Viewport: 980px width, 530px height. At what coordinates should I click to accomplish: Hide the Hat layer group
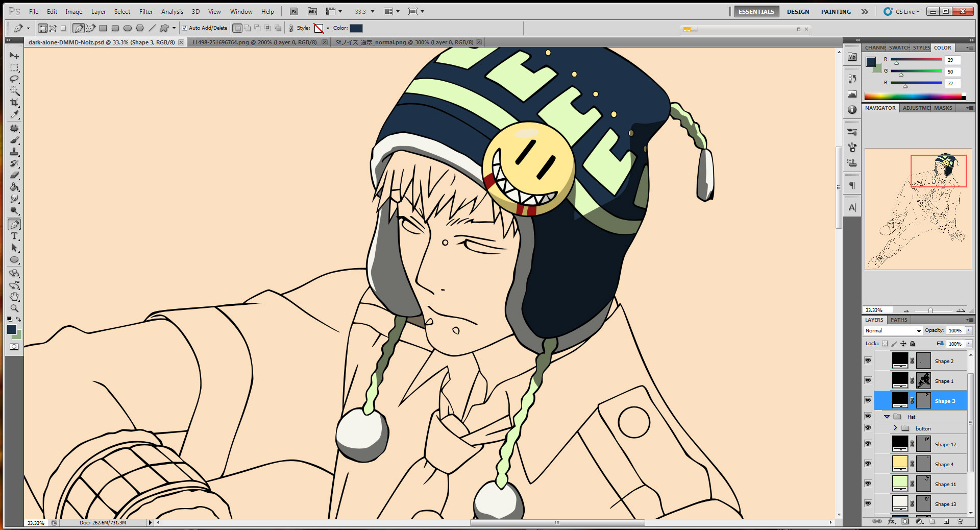[868, 416]
